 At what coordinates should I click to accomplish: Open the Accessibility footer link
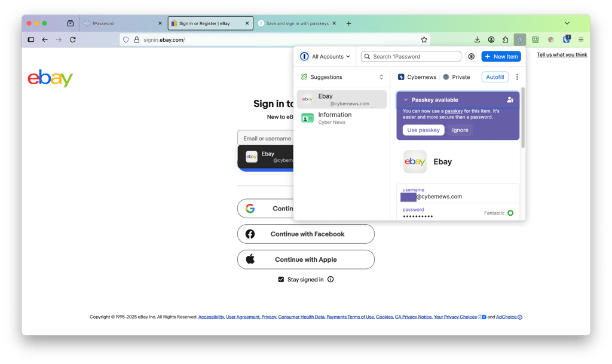tap(211, 317)
